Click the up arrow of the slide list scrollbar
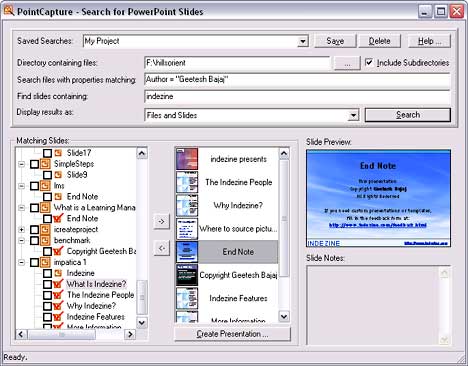The image size is (468, 366). coord(284,153)
